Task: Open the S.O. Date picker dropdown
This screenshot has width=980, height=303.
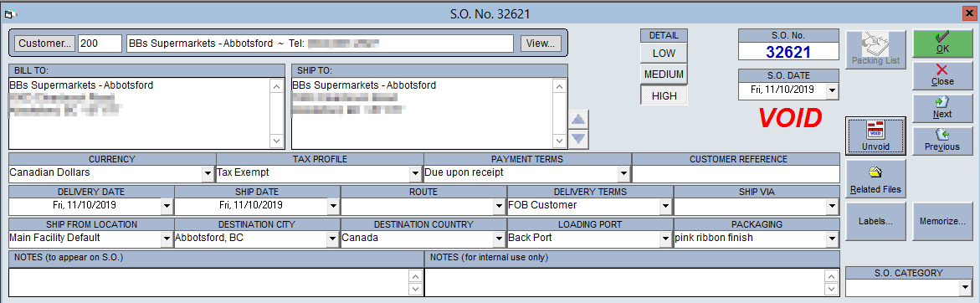Action: tap(831, 90)
